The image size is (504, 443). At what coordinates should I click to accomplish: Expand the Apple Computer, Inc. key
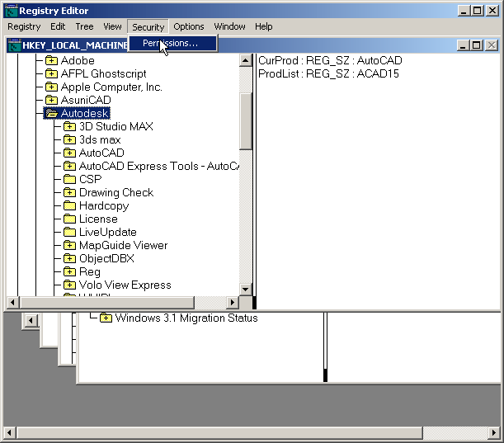[51, 87]
